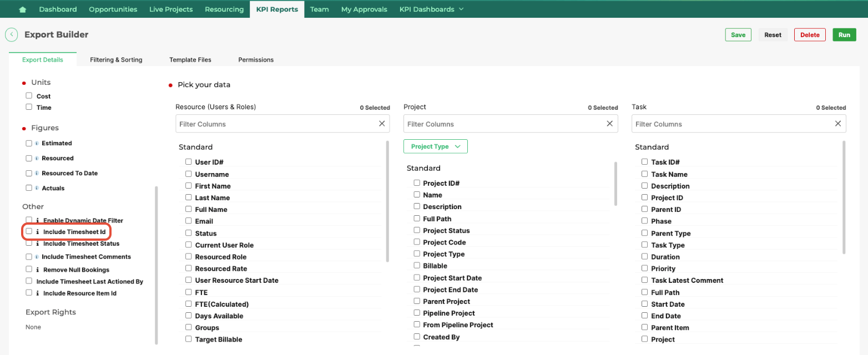This screenshot has height=355, width=868.
Task: Open the Live Projects nav item
Action: click(x=171, y=9)
